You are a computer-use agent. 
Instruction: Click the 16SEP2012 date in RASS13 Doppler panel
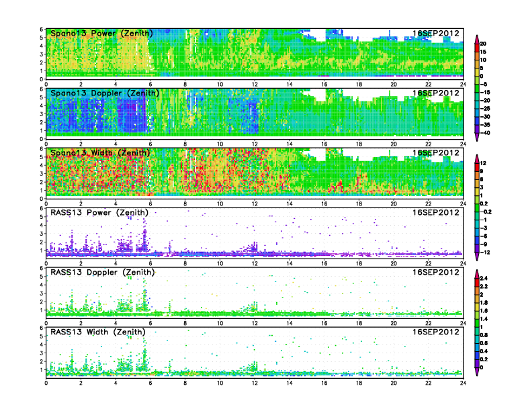point(436,272)
